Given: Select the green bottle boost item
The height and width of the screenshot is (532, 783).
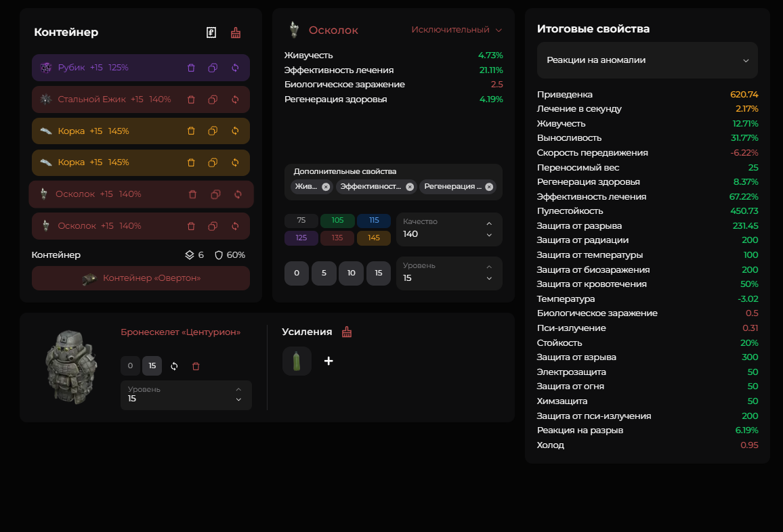Looking at the screenshot, I should tap(297, 361).
